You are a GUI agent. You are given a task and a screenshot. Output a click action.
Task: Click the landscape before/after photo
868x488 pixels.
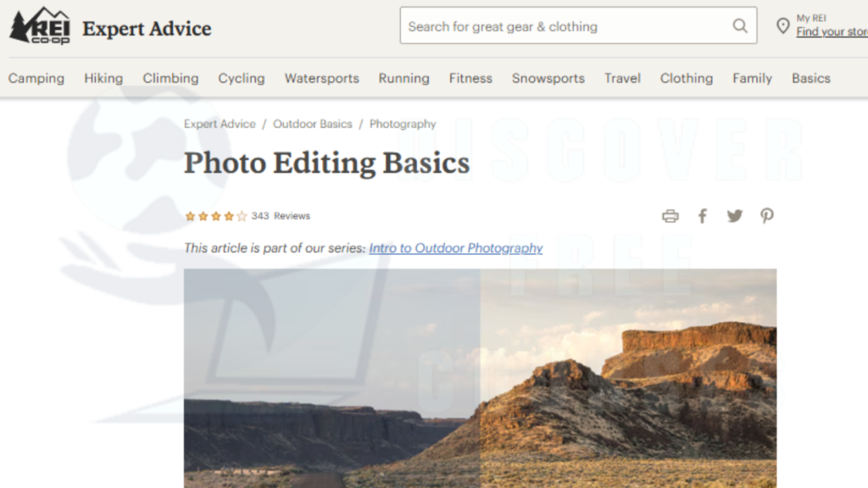pyautogui.click(x=480, y=379)
